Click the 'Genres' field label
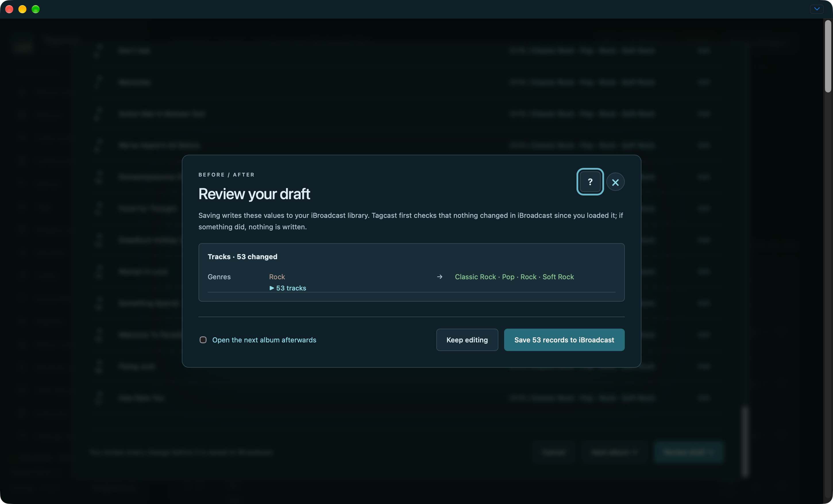833x504 pixels. point(219,277)
